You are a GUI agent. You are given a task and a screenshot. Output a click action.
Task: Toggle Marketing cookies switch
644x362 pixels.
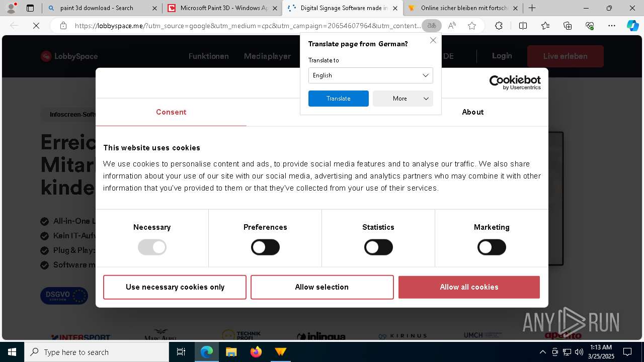[x=492, y=247]
